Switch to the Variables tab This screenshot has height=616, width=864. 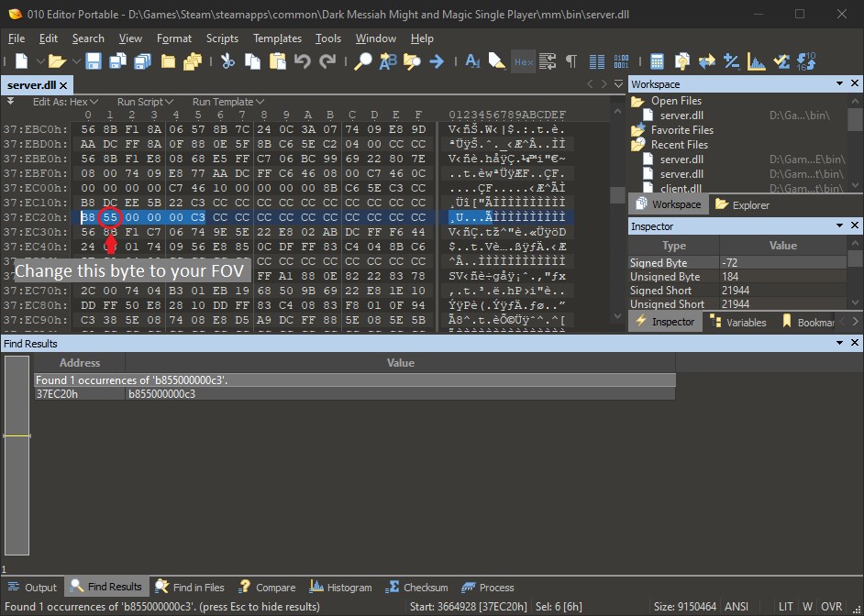[x=737, y=322]
